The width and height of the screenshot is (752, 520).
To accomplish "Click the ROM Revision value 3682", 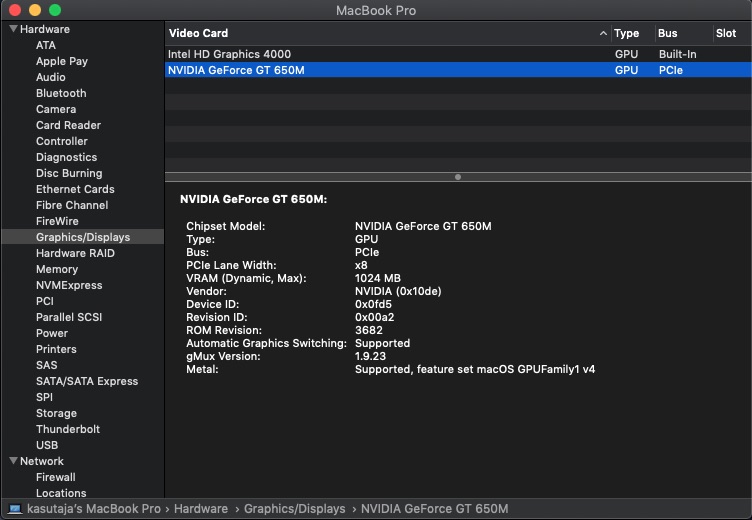I will (369, 330).
